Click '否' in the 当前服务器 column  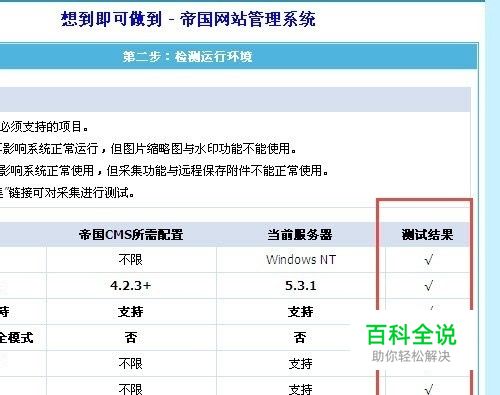[300, 338]
